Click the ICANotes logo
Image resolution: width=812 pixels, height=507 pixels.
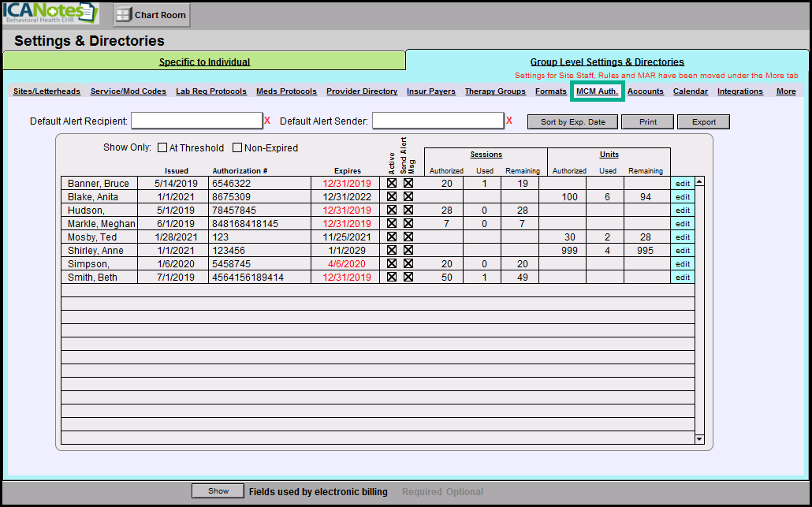coord(50,13)
